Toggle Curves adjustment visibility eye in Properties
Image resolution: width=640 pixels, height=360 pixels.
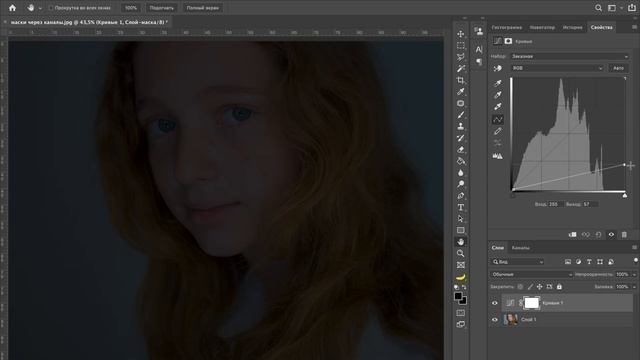[x=611, y=235]
